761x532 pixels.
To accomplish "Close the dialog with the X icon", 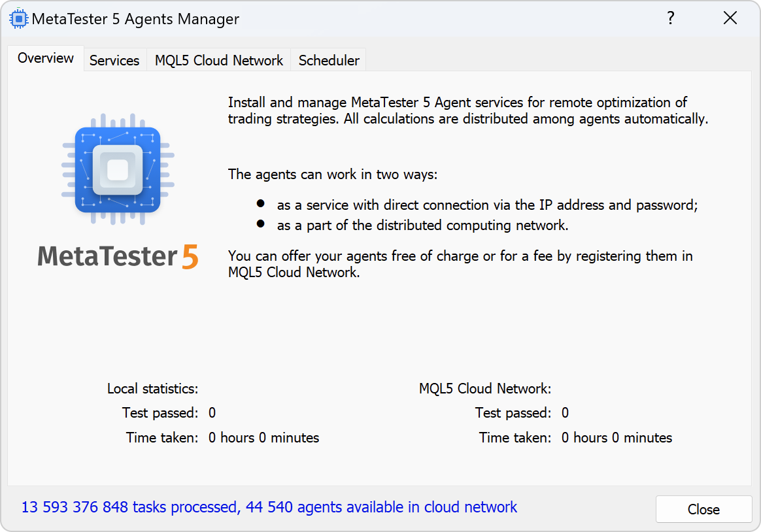I will coord(730,18).
